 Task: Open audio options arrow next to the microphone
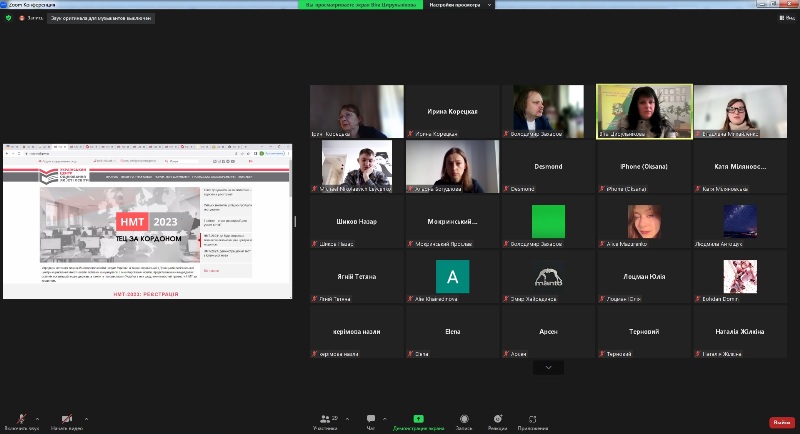point(37,419)
